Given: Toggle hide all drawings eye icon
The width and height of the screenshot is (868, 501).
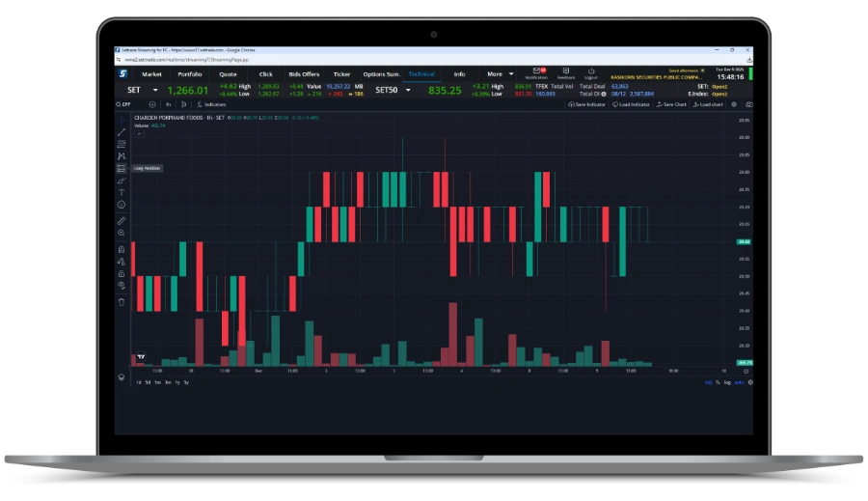Looking at the screenshot, I should [122, 286].
